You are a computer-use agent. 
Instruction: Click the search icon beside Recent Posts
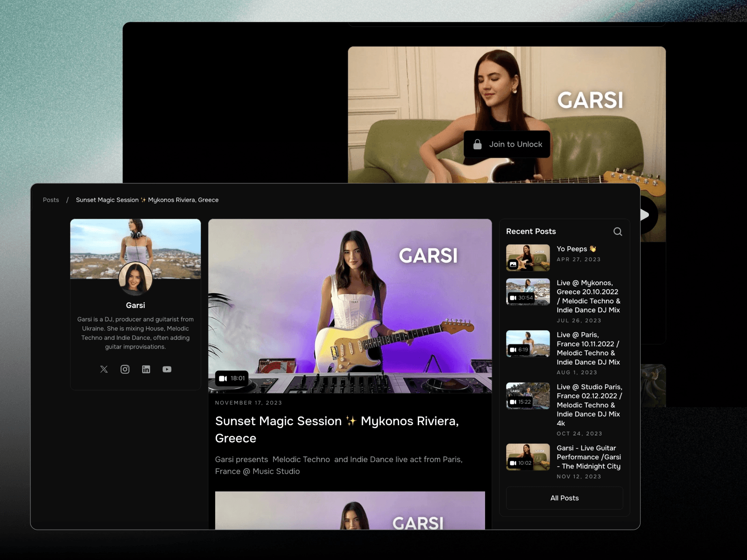618,231
